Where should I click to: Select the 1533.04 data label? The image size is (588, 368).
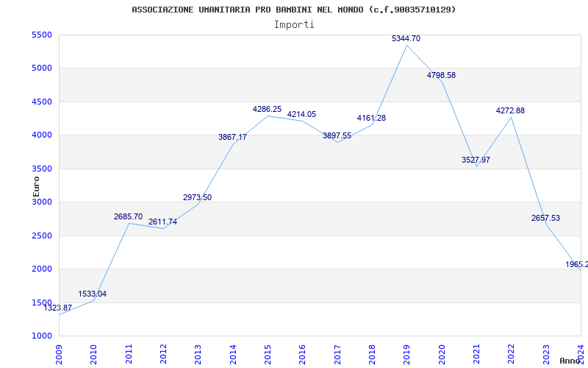pyautogui.click(x=93, y=294)
